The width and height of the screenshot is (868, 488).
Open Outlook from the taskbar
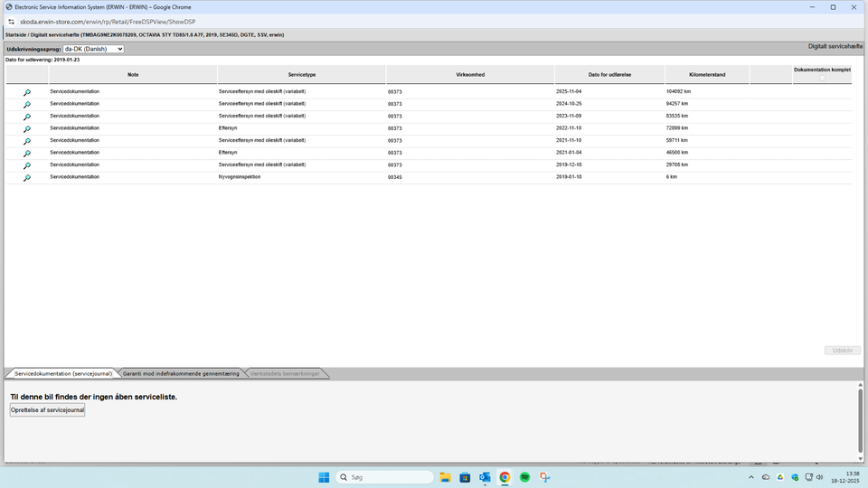485,477
